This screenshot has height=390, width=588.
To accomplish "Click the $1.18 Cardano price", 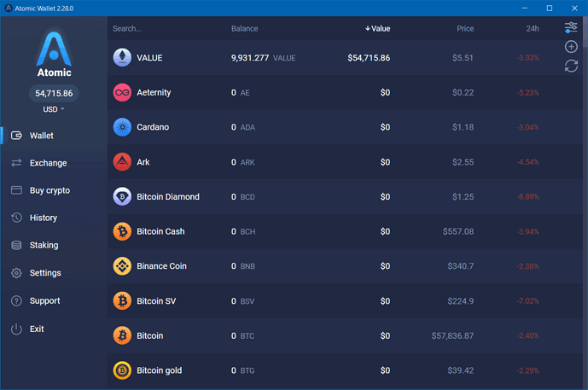I will [463, 127].
